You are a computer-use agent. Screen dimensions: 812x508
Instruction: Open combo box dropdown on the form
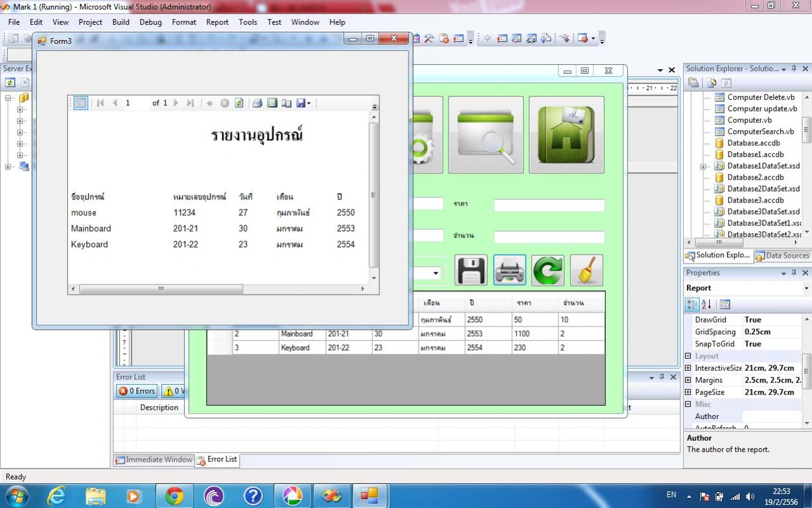tap(436, 274)
